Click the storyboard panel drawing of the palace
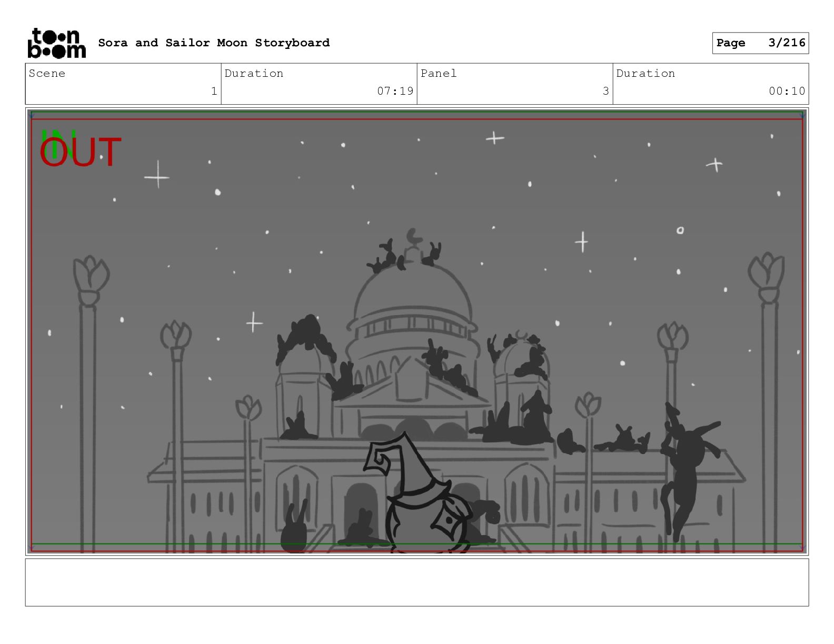This screenshot has height=644, width=834. click(417, 331)
